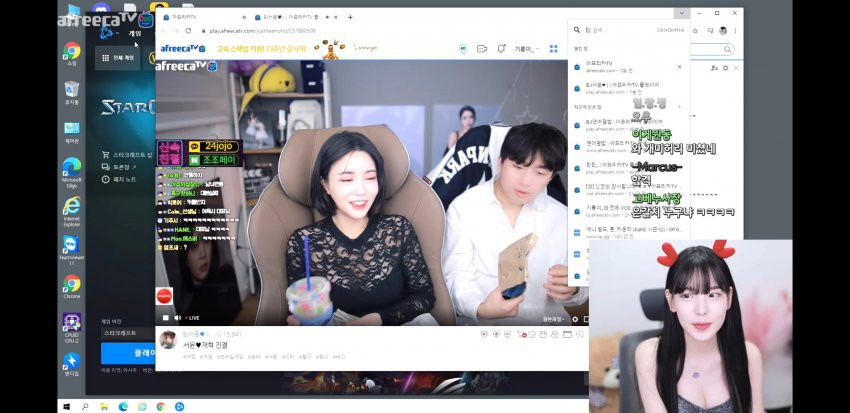Open the CPUID CPU-Z desktop icon
This screenshot has height=413, width=850.
[72, 325]
